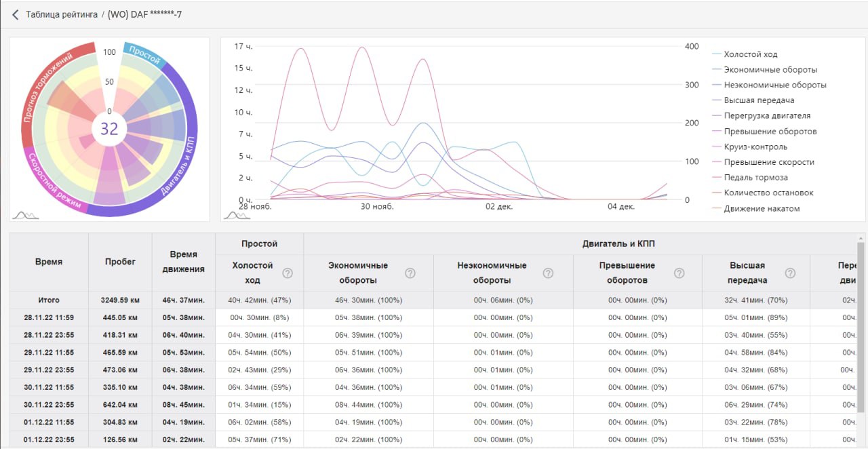Click the Время движения column header
The height and width of the screenshot is (449, 868).
(x=183, y=262)
